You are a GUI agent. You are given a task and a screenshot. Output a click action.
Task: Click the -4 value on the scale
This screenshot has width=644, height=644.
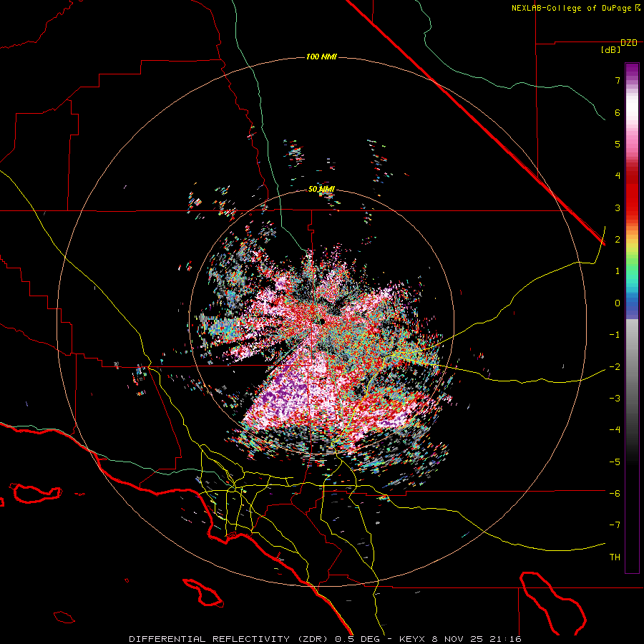point(615,430)
